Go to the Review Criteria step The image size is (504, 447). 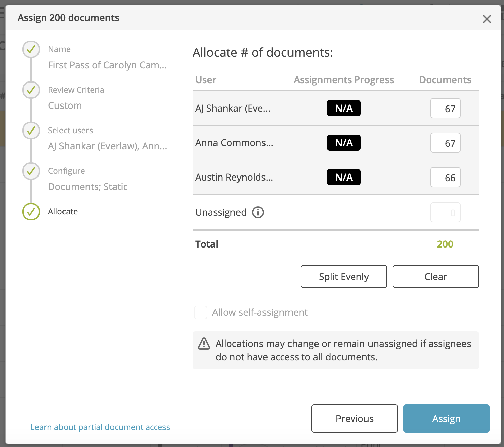tap(76, 90)
